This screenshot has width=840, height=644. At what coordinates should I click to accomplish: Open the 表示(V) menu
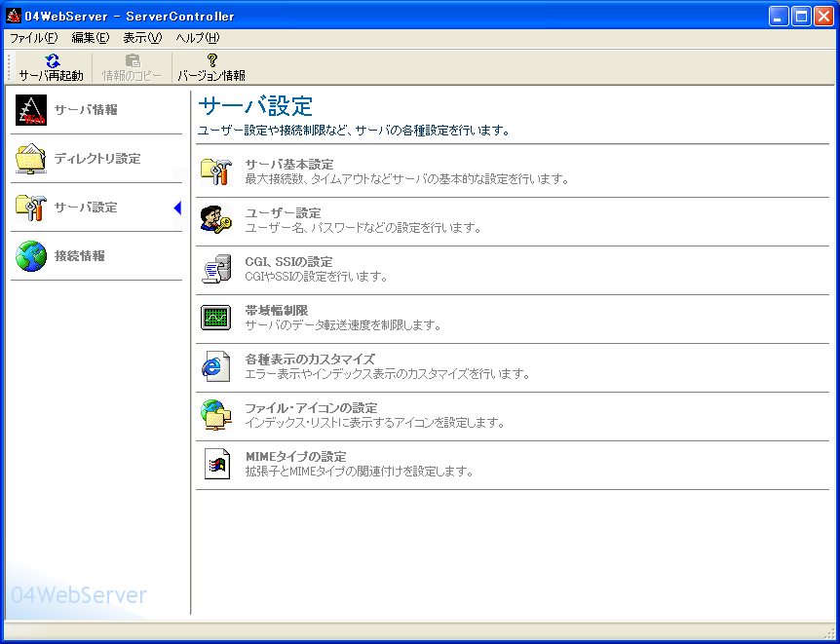(x=142, y=38)
